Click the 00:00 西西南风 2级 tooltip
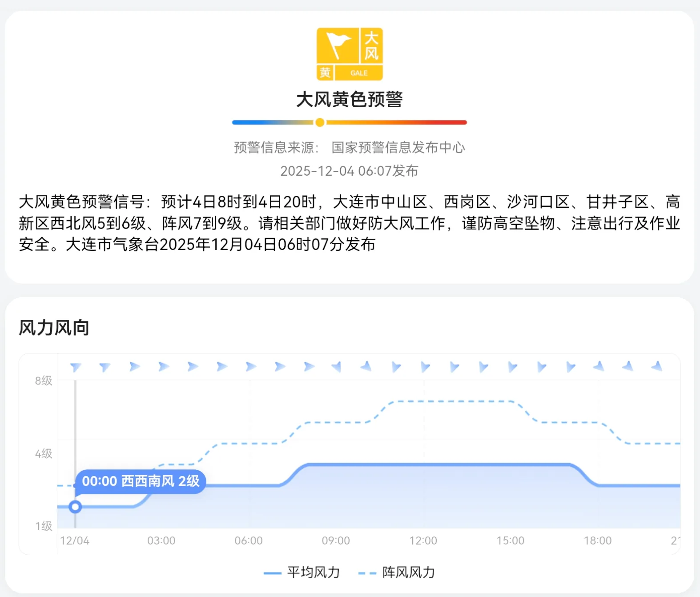The width and height of the screenshot is (700, 597). click(x=141, y=481)
